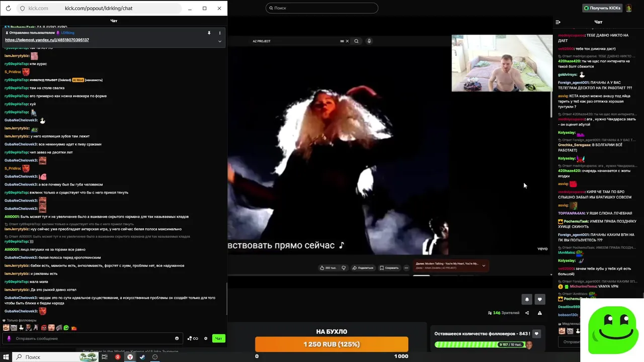This screenshot has width=644, height=362.
Task: Collapse the stream chat panel
Action: (x=558, y=22)
